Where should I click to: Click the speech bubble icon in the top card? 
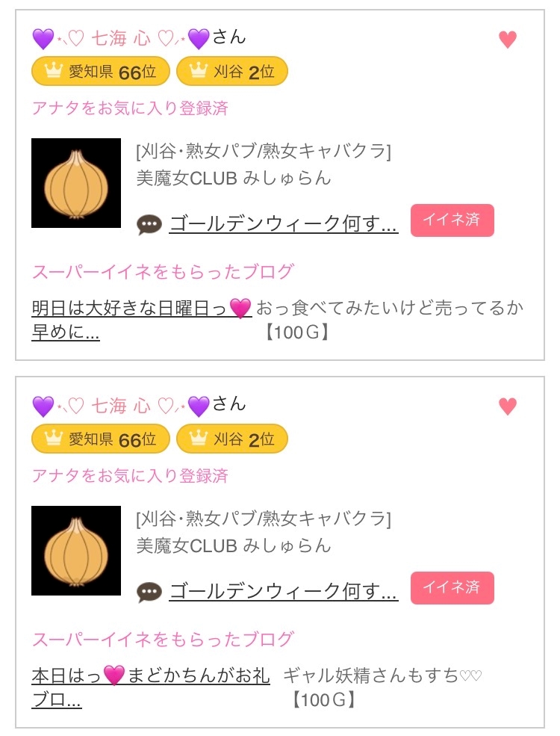point(149,225)
